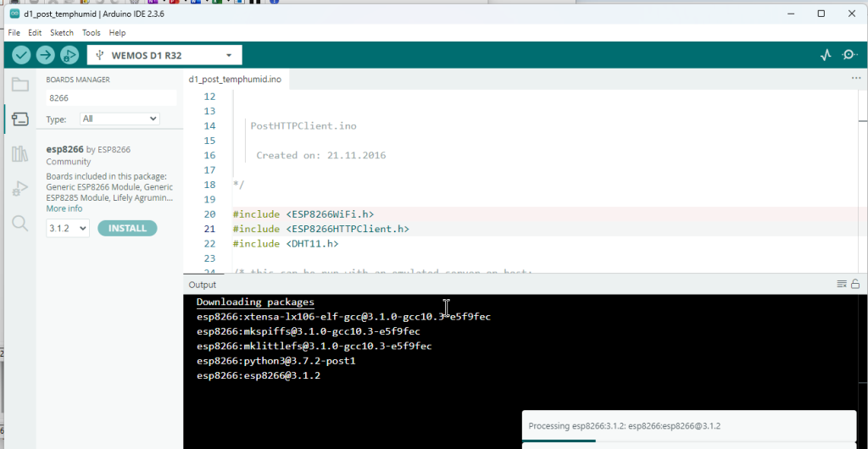
Task: Open the WEMOS D1 R32 board selector
Action: (164, 55)
